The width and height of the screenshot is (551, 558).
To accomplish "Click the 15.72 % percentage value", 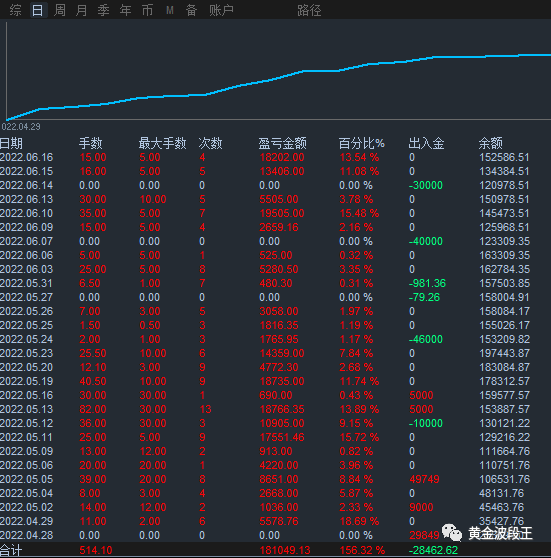I will click(x=359, y=437).
